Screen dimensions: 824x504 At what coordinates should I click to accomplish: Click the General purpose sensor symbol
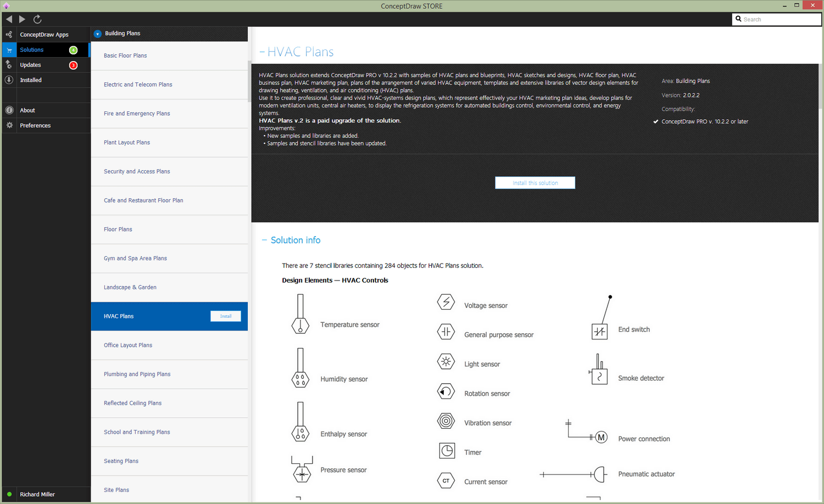(x=446, y=332)
